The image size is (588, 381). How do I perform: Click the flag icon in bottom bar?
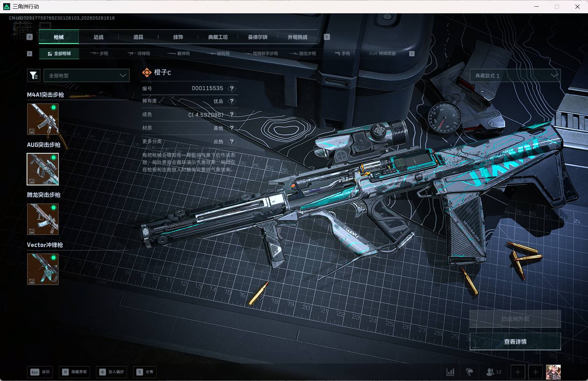tap(470, 372)
